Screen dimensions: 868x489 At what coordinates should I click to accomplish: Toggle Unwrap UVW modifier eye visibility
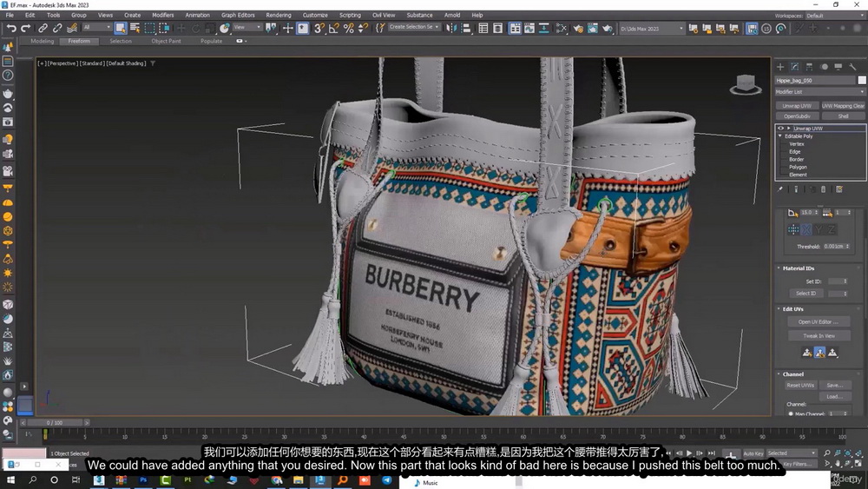click(x=781, y=128)
